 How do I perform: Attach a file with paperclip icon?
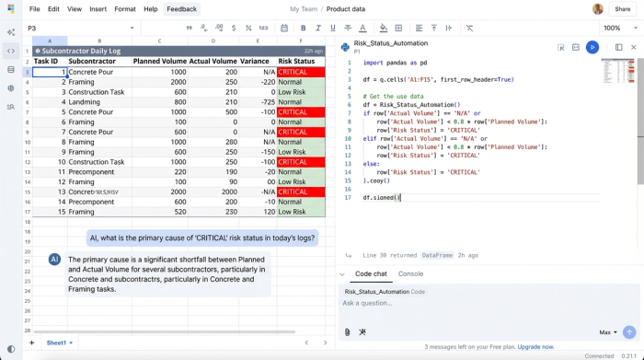tap(347, 332)
